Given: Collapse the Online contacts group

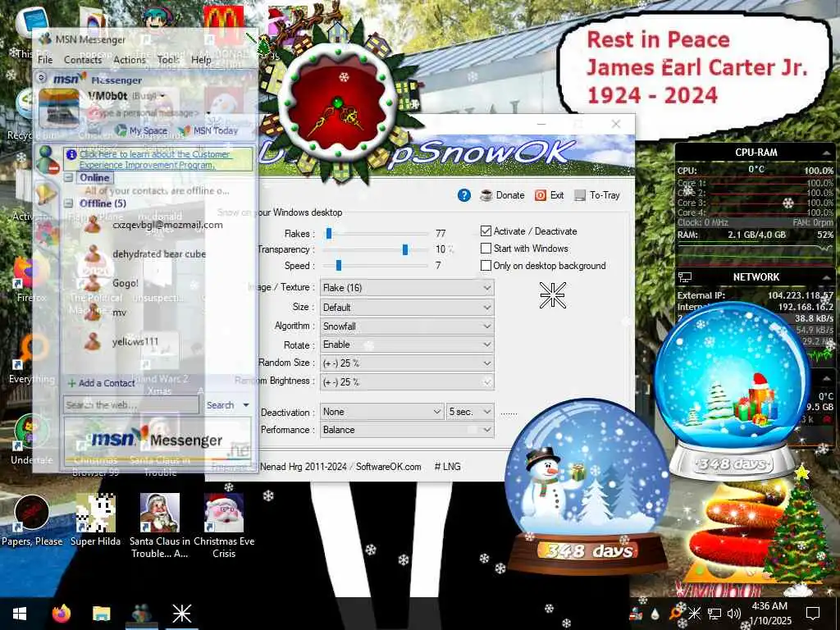Looking at the screenshot, I should (69, 177).
